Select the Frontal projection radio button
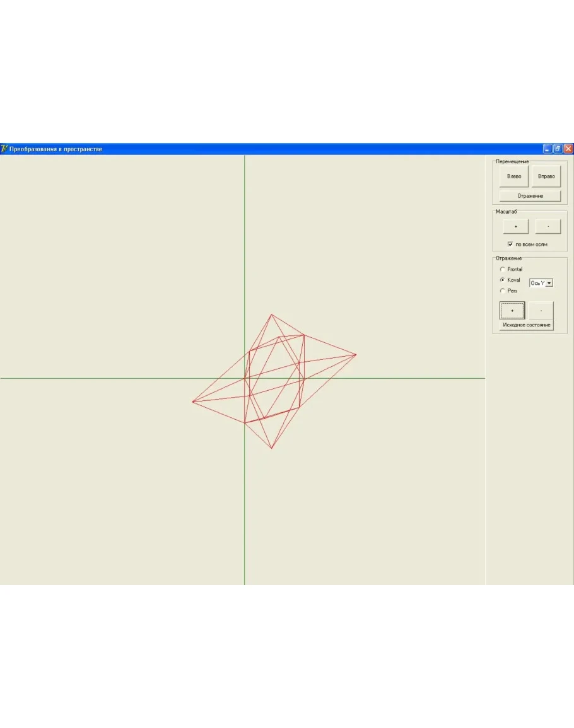Screen dimensions: 574x728 coord(503,269)
